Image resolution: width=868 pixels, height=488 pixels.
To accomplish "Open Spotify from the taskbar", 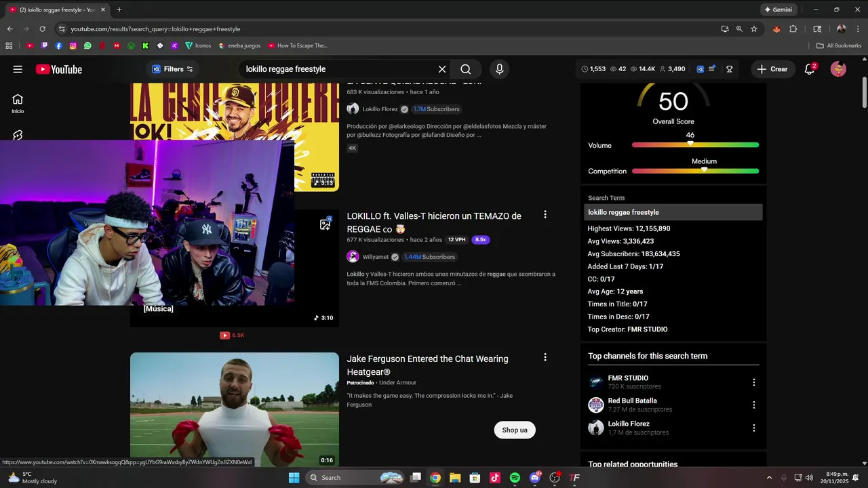I will (515, 478).
